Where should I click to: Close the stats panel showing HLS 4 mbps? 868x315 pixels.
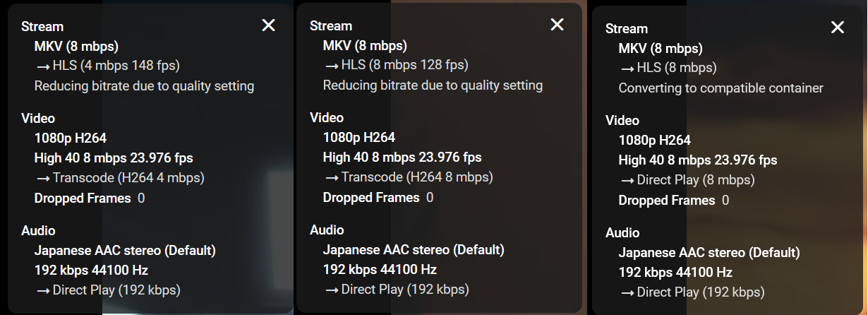[x=268, y=25]
